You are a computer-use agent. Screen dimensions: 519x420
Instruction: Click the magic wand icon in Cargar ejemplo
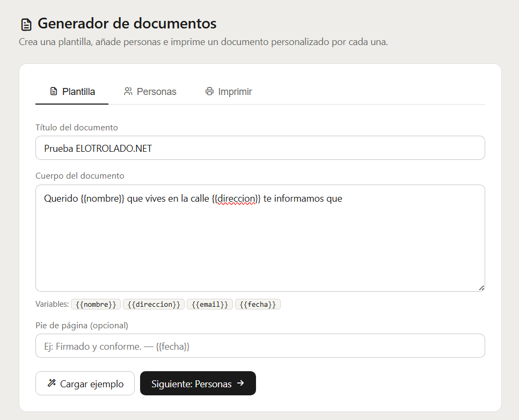pos(52,383)
